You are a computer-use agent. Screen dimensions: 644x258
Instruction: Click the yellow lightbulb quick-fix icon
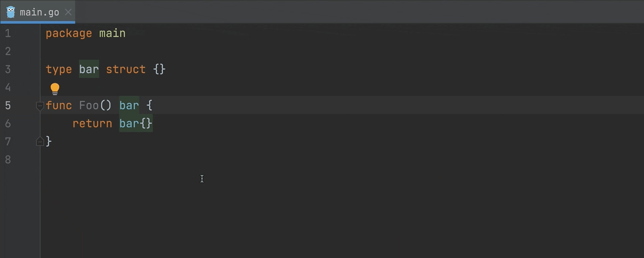point(55,89)
